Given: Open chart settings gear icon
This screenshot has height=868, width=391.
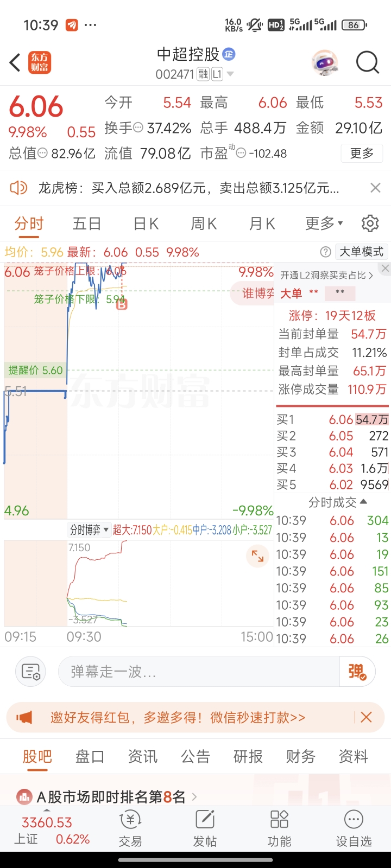Looking at the screenshot, I should point(370,223).
